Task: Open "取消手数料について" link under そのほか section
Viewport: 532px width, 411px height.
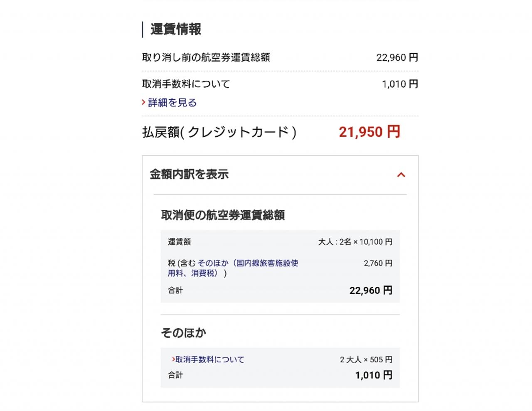Action: 210,359
